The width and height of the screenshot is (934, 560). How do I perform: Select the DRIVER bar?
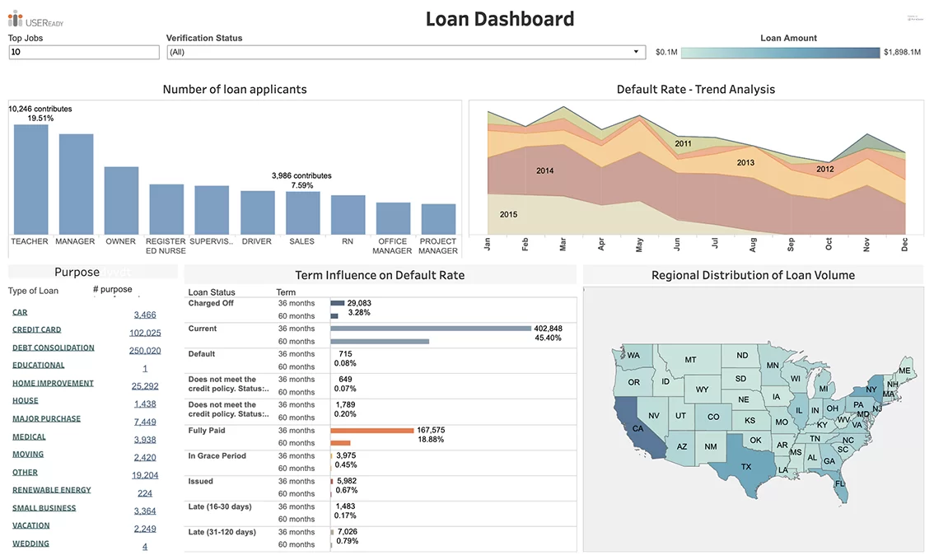(257, 212)
